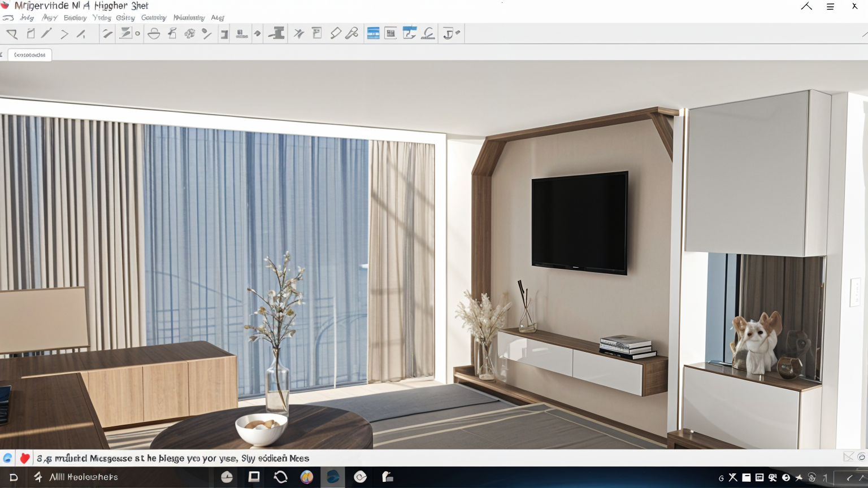This screenshot has height=488, width=868.
Task: Select the arrow selection tool in the toolbar
Action: pos(12,34)
